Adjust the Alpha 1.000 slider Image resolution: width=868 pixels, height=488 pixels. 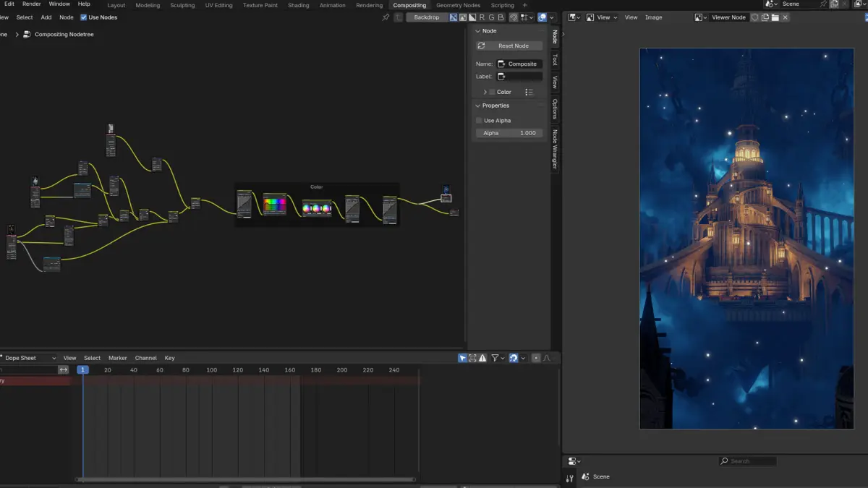click(x=509, y=133)
